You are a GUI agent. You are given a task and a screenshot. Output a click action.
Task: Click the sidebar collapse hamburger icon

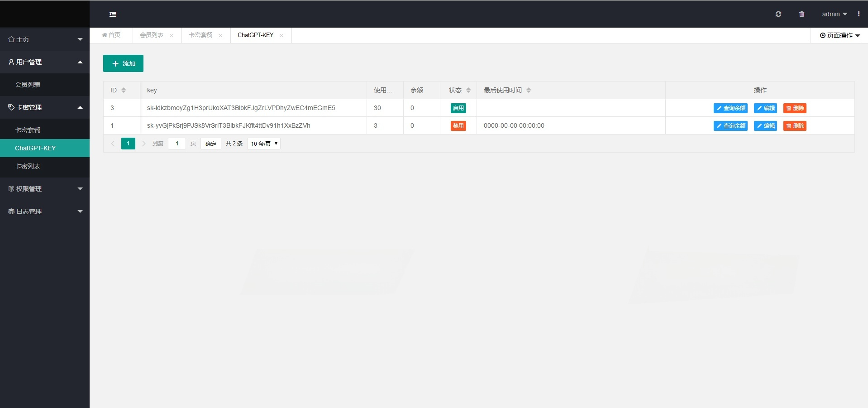tap(113, 14)
